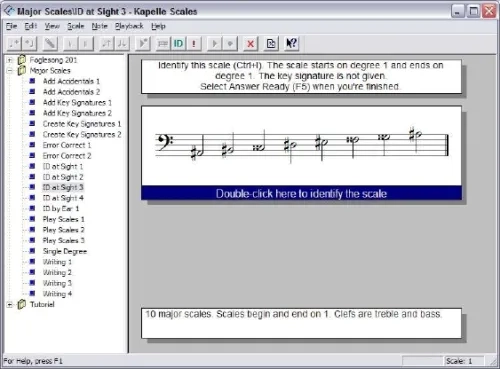This screenshot has height=369, width=500.
Task: Click the red X toolbar button
Action: coord(251,43)
